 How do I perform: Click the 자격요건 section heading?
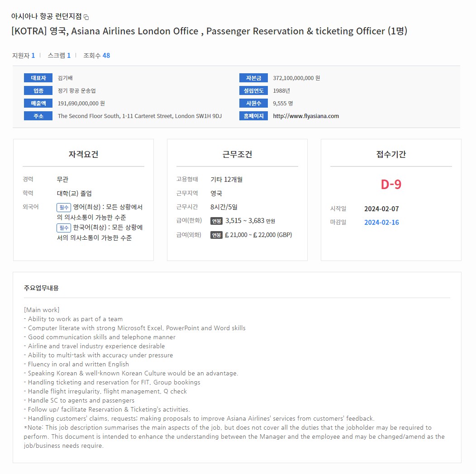click(84, 154)
